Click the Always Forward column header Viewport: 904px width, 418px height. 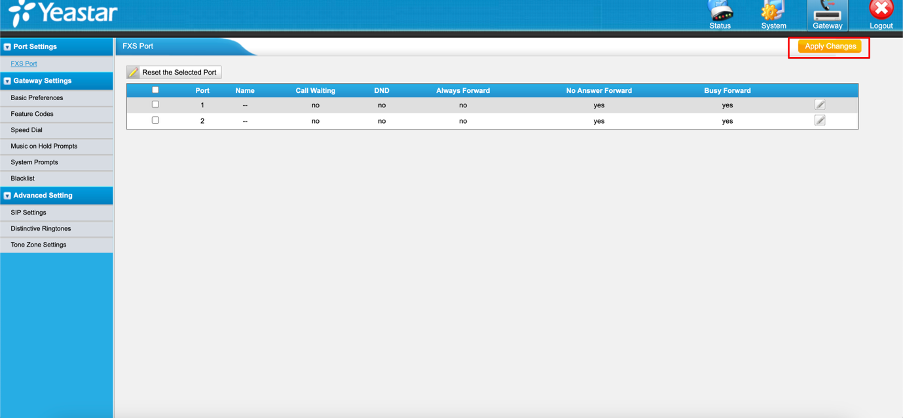click(463, 91)
